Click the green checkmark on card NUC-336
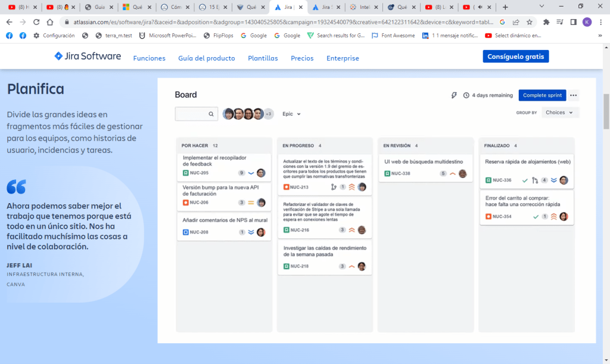Image resolution: width=610 pixels, height=364 pixels. click(x=525, y=181)
